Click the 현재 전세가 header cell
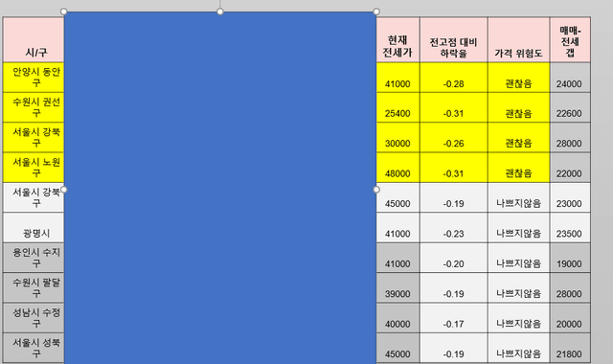613x364 pixels. [x=398, y=39]
